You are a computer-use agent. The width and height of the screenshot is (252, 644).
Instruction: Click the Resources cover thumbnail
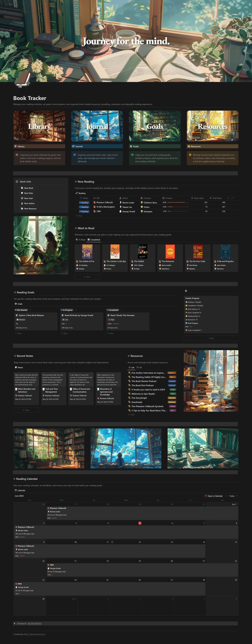click(x=212, y=126)
